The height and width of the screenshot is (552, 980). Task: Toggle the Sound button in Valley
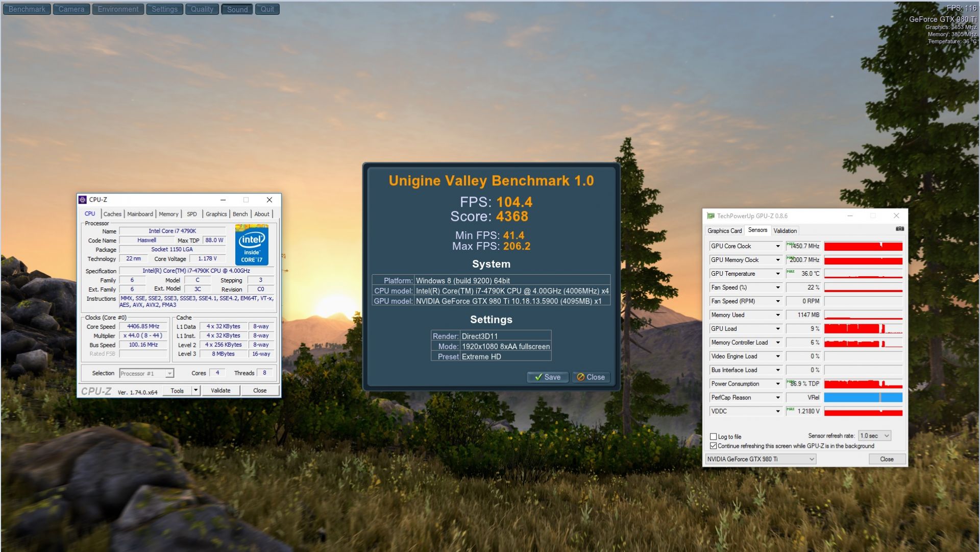coord(237,9)
